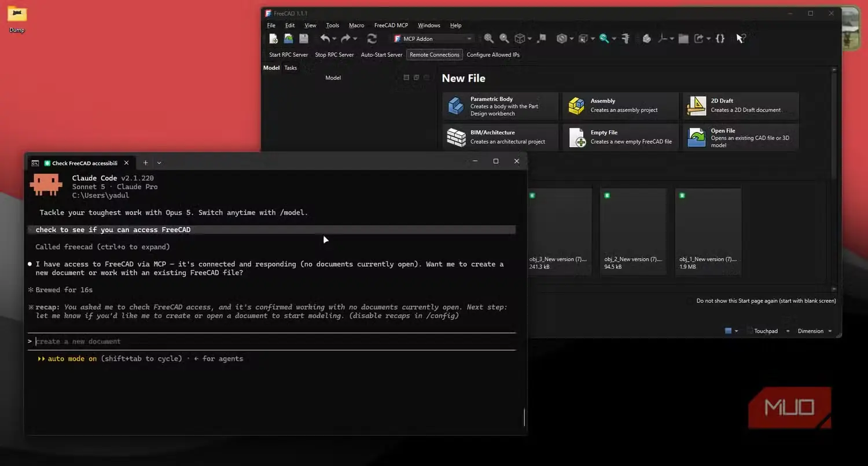Open the Redo history dropdown arrow

click(x=355, y=39)
